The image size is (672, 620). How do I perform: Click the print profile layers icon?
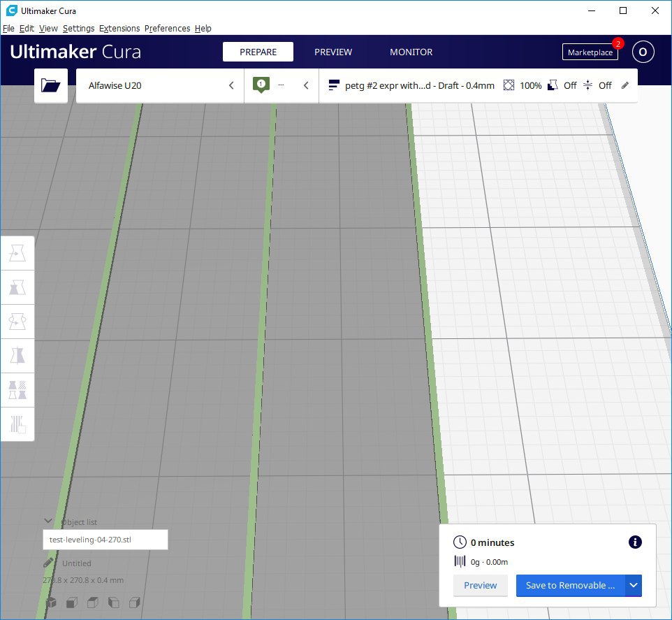tap(334, 85)
